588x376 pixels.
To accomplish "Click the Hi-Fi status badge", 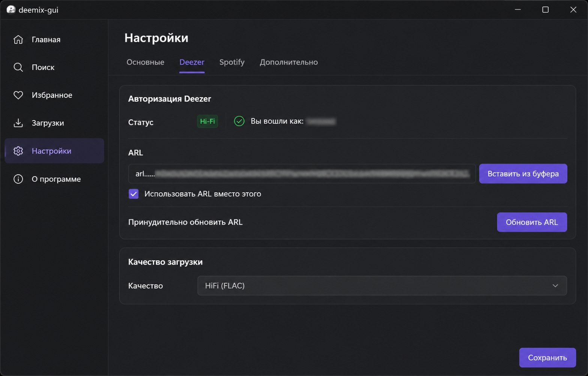I will coord(207,121).
